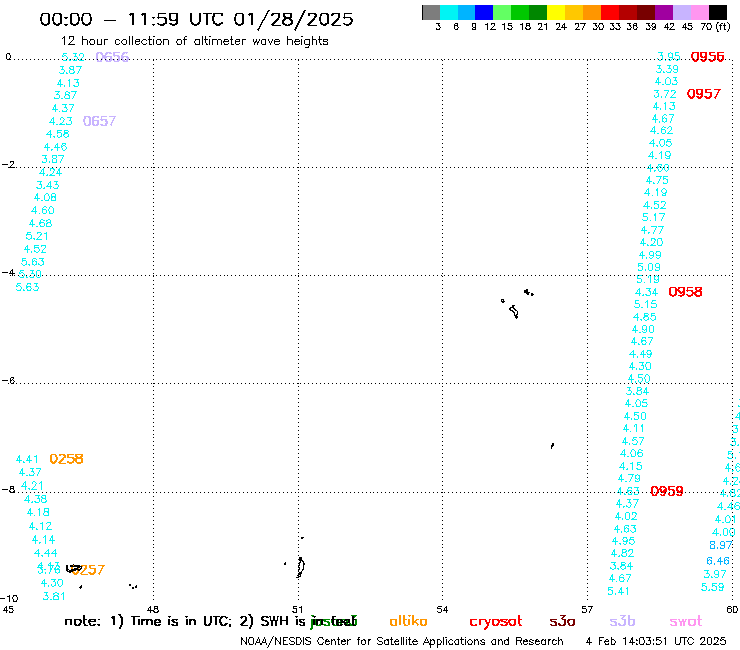Click the swot satellite legend label
The image size is (740, 650).
tap(686, 621)
